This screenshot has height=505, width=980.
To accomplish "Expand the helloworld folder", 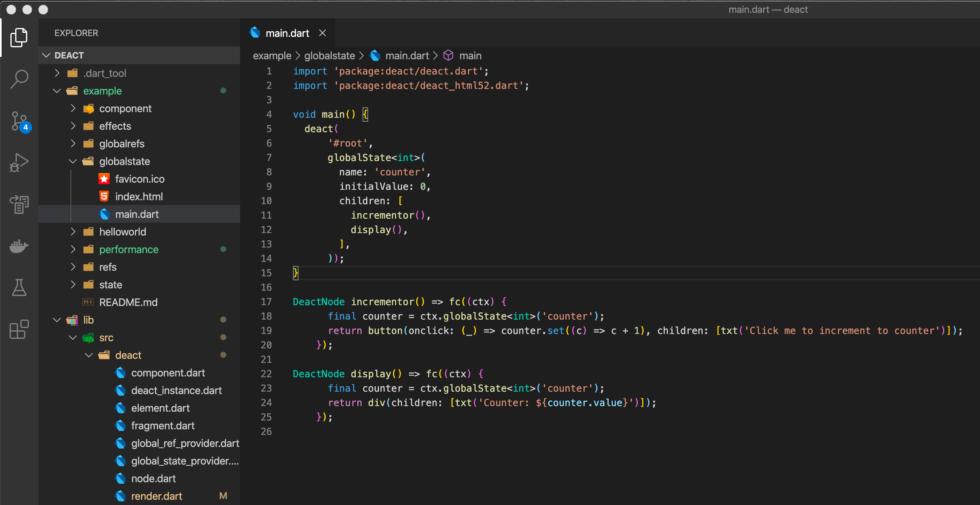I will (x=73, y=231).
